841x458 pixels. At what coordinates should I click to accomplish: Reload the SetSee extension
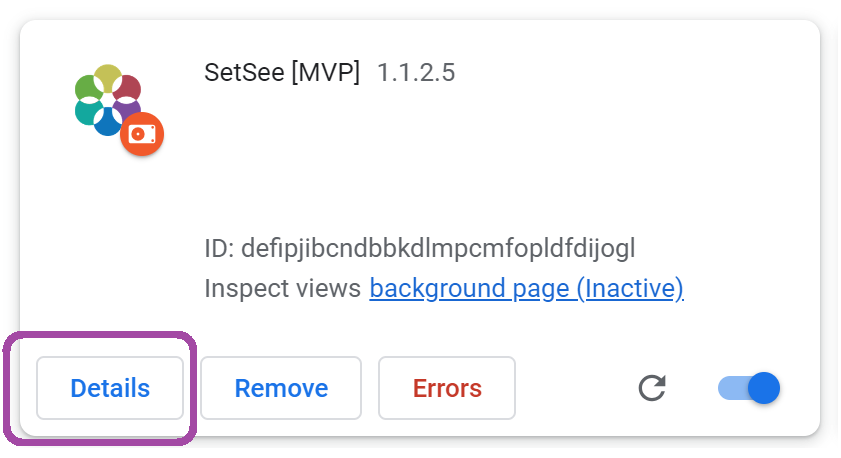tap(652, 388)
